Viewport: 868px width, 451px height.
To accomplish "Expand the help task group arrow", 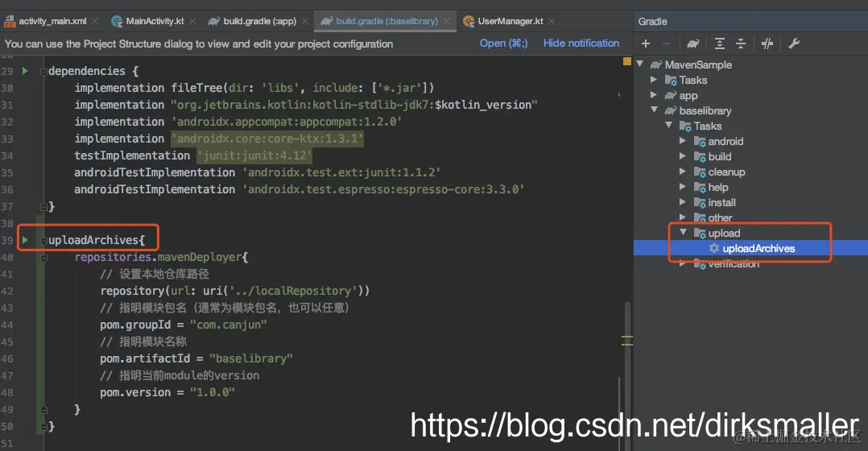I will click(x=683, y=187).
